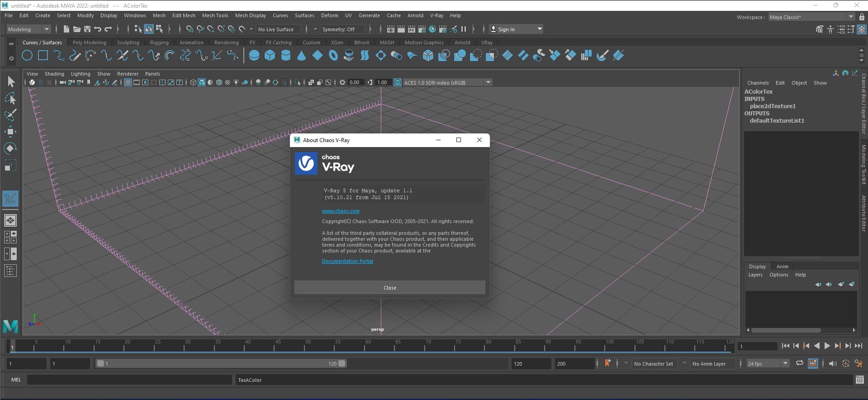Create a NURBS cylinder from shelf
The image size is (868, 400).
286,56
